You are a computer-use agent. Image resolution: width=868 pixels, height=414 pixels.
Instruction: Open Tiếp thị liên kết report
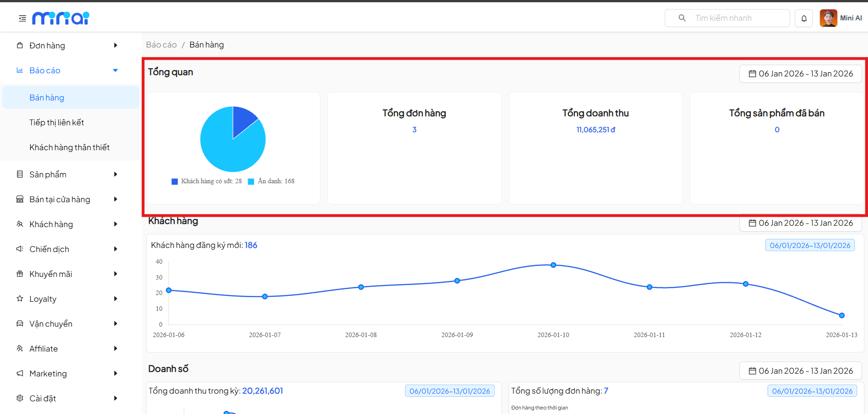pyautogui.click(x=57, y=123)
